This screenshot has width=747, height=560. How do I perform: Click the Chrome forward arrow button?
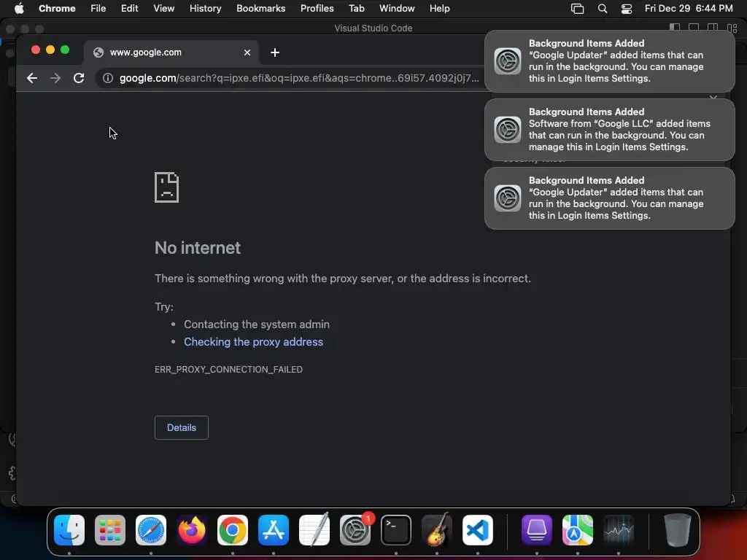[55, 78]
